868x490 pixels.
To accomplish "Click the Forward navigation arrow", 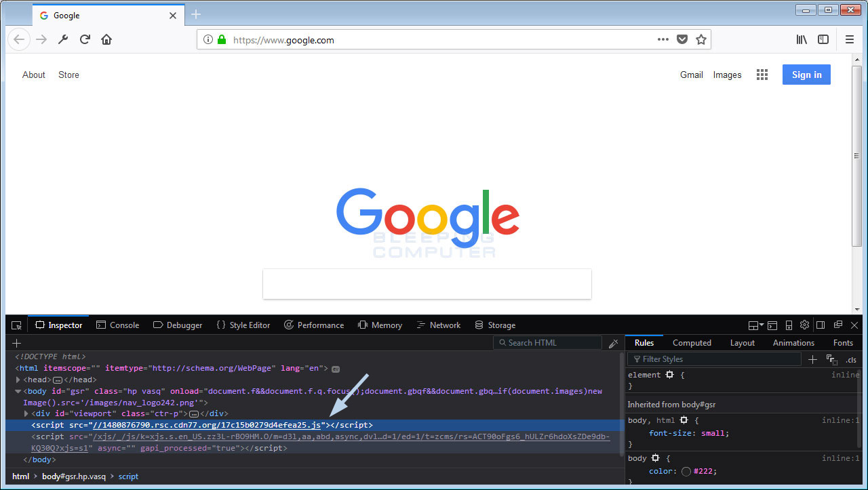I will (41, 39).
